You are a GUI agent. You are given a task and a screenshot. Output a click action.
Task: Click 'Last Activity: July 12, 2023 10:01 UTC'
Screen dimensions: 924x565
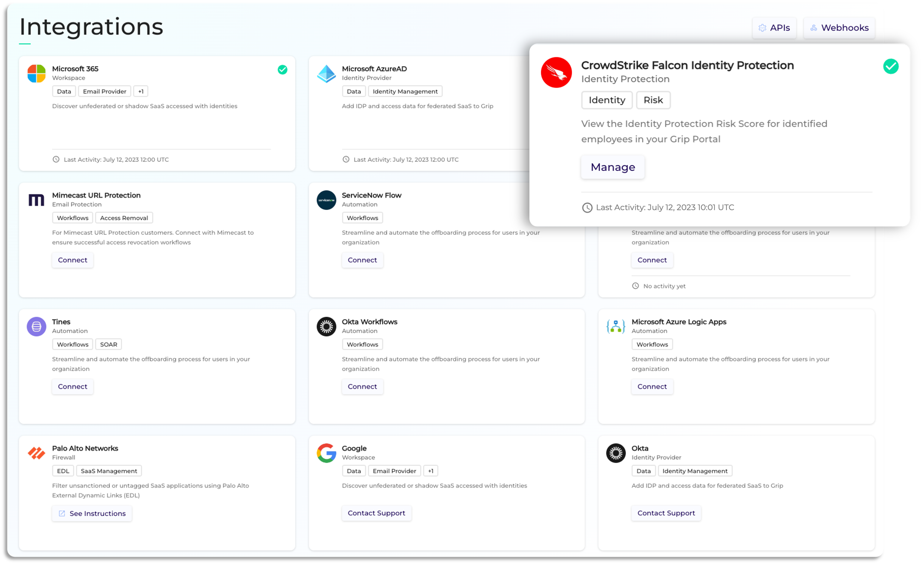(x=665, y=207)
